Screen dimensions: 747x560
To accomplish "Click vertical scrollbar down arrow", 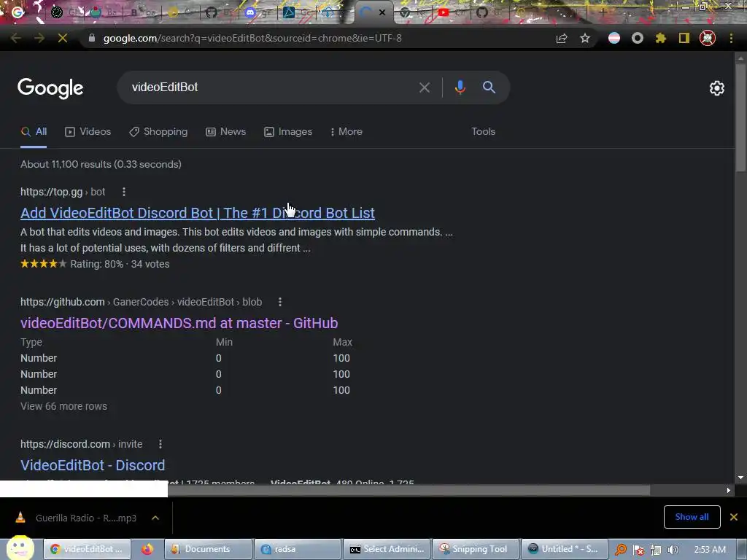I will (x=740, y=478).
